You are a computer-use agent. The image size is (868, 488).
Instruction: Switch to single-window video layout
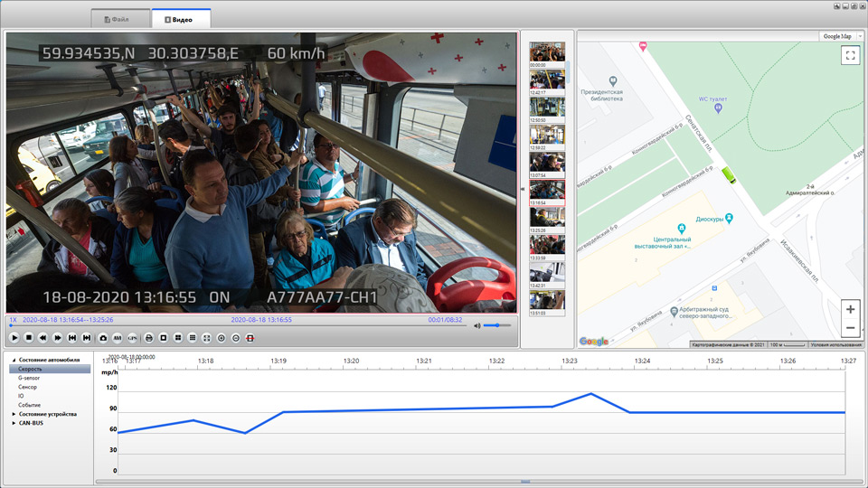pyautogui.click(x=164, y=337)
